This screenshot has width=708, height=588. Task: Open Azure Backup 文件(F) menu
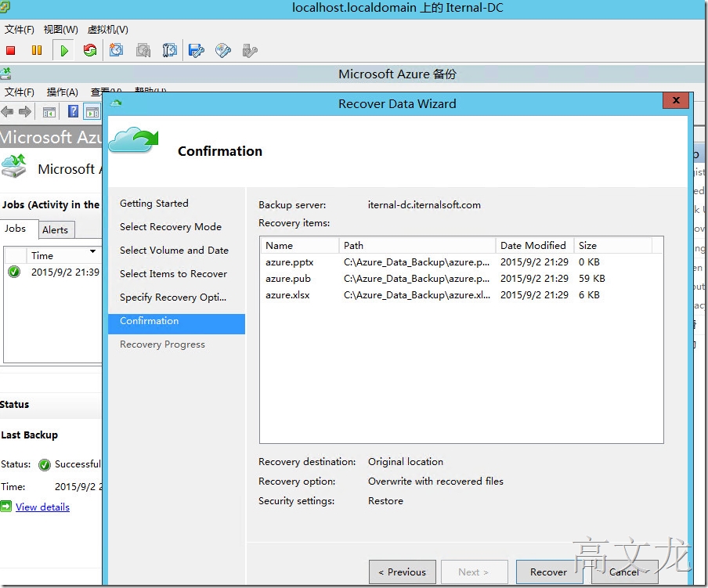point(19,92)
